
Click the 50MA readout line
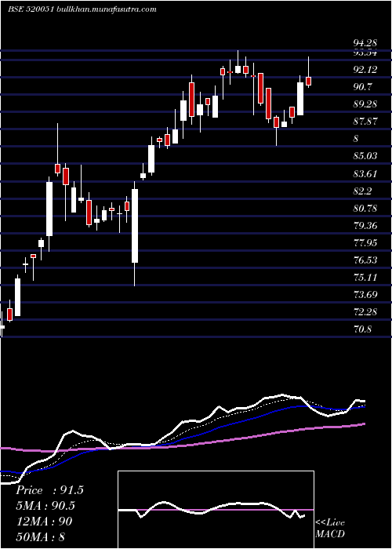pyautogui.click(x=41, y=537)
